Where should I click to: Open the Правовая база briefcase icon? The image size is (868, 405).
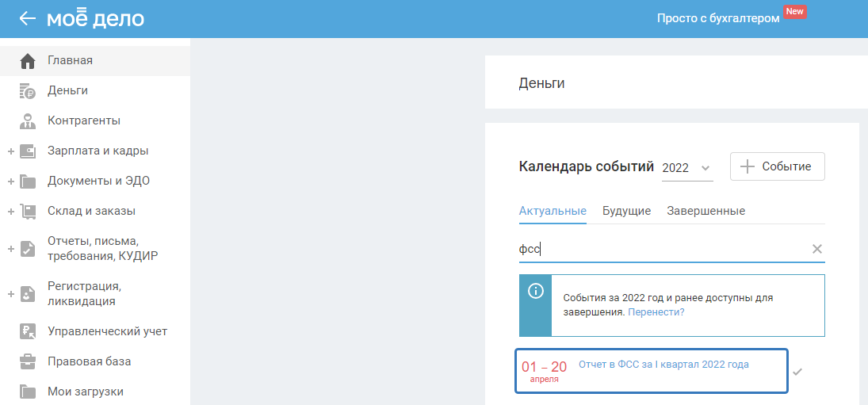(x=28, y=361)
